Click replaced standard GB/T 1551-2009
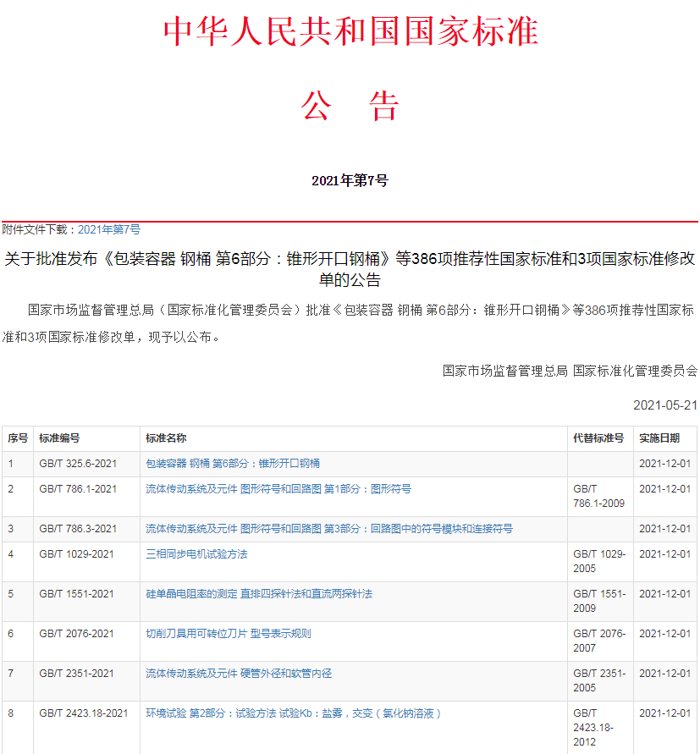This screenshot has height=754, width=700. coord(599,601)
